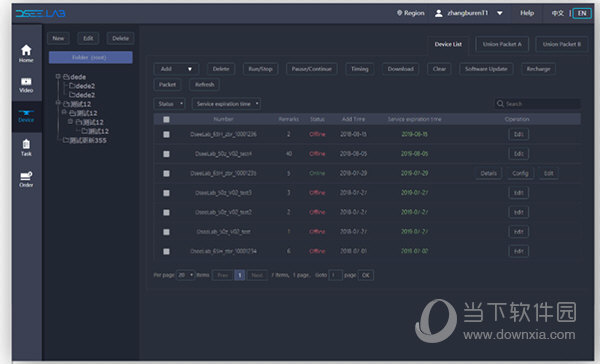Check the last device row with 6 remarks
The width and height of the screenshot is (600, 364).
pyautogui.click(x=166, y=251)
